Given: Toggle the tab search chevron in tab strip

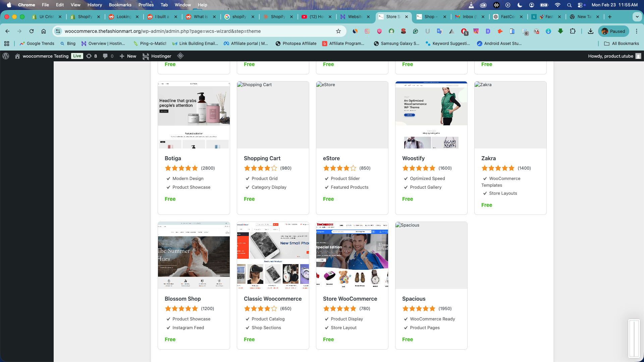Looking at the screenshot, I should point(637,16).
